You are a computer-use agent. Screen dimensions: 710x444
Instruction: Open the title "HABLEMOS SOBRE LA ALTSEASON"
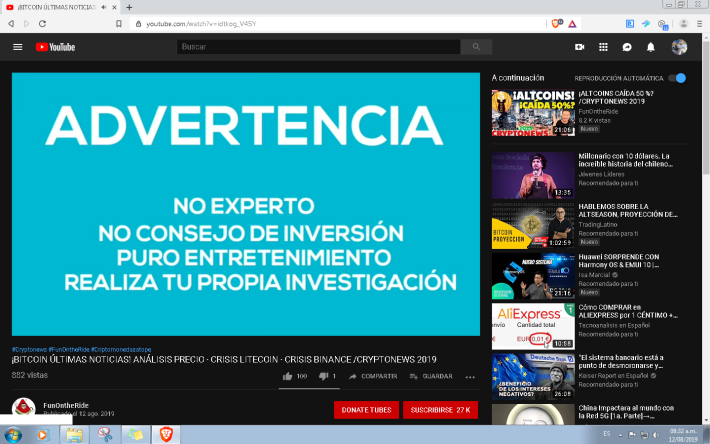628,210
